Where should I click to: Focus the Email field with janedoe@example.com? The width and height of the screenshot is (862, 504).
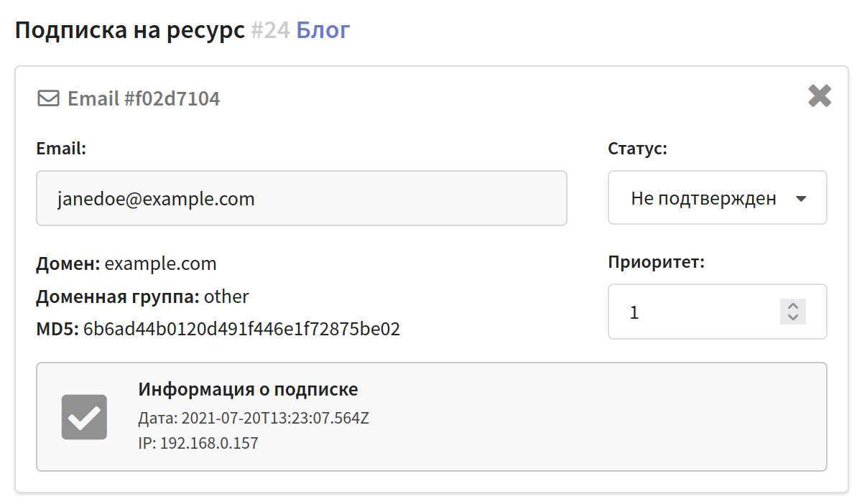[x=302, y=198]
